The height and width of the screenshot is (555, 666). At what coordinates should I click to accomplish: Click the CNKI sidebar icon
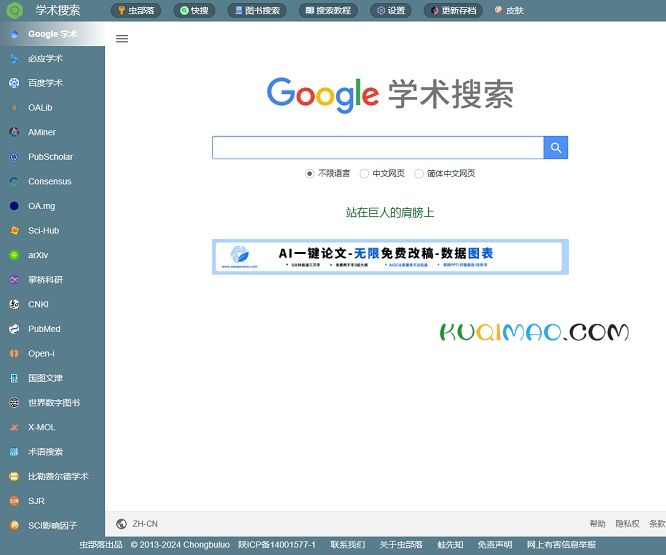[14, 304]
